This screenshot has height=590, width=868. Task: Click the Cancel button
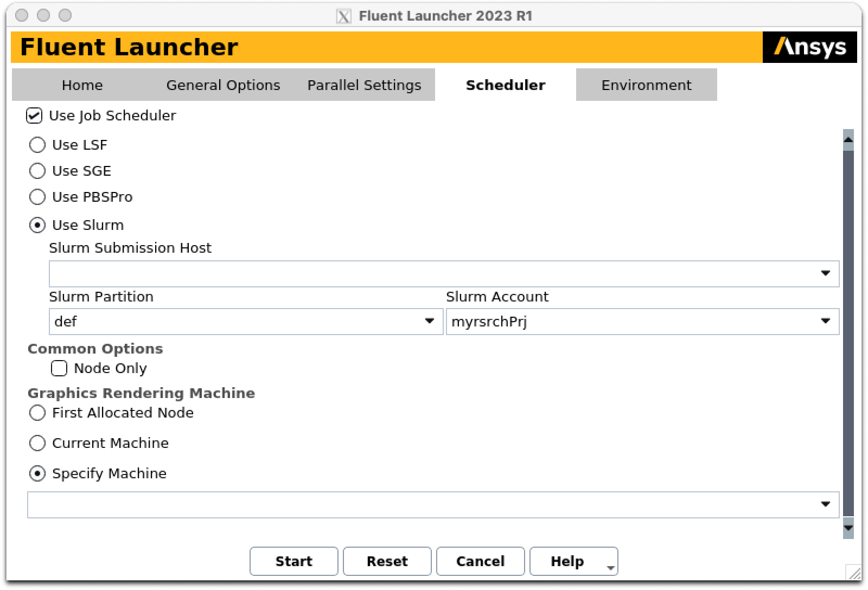(x=481, y=561)
